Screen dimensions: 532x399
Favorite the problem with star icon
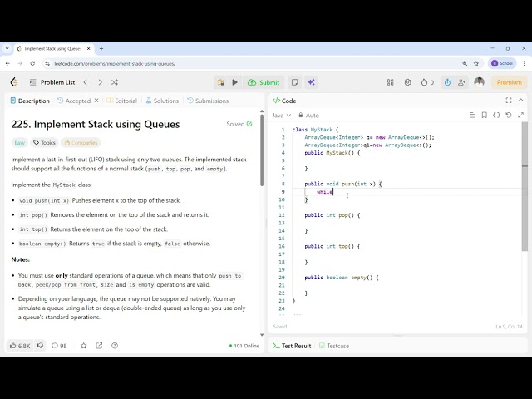83,346
